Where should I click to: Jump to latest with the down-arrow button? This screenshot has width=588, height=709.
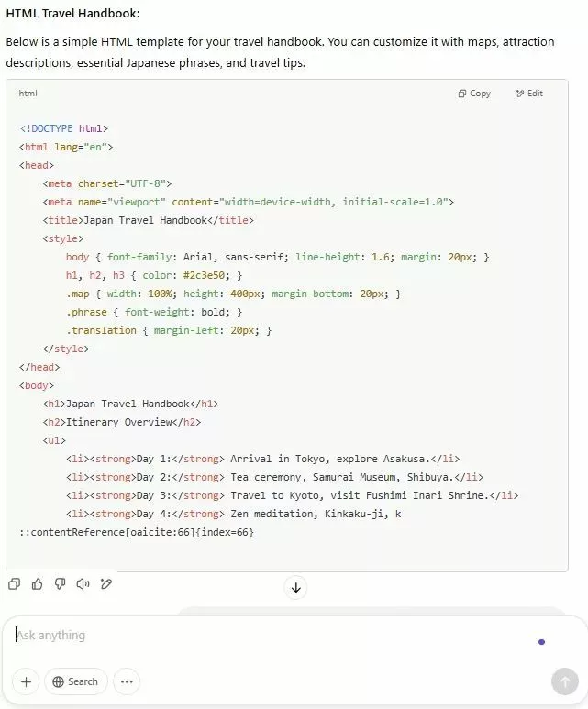click(x=295, y=588)
